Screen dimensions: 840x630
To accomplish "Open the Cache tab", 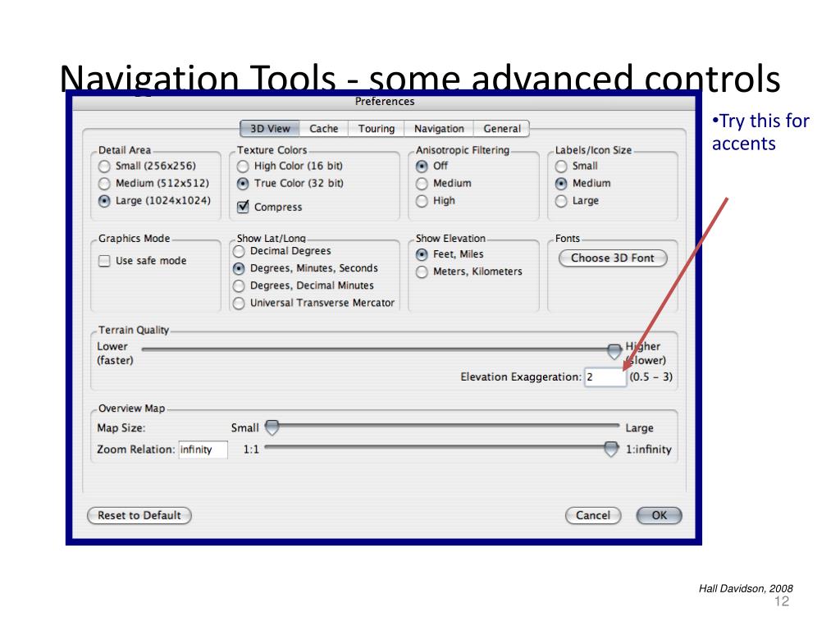I will point(323,129).
